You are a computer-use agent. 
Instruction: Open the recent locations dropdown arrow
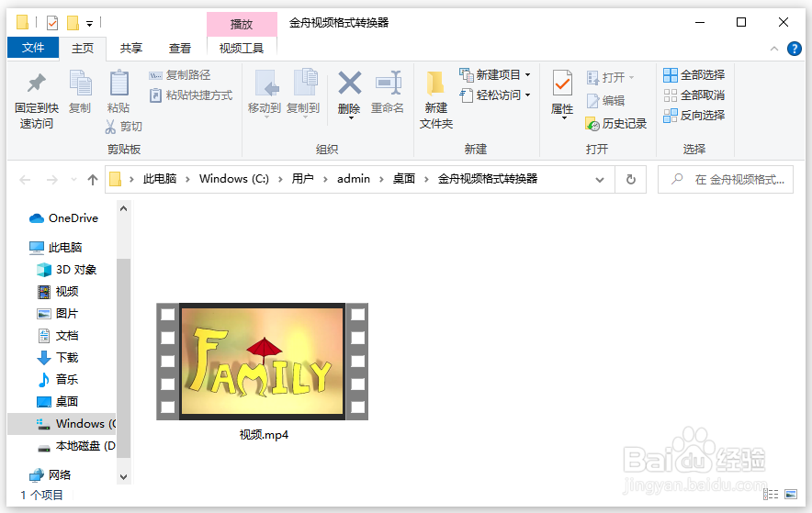tap(73, 180)
